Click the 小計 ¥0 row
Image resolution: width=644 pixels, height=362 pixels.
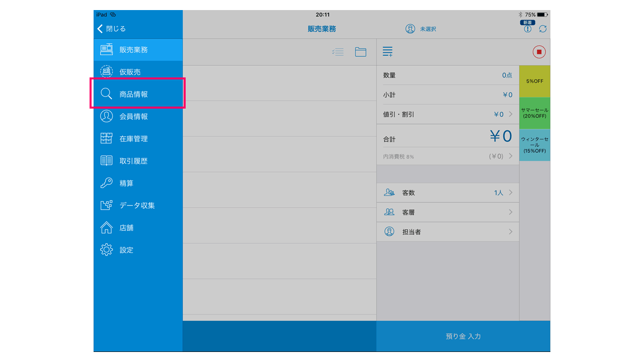448,95
